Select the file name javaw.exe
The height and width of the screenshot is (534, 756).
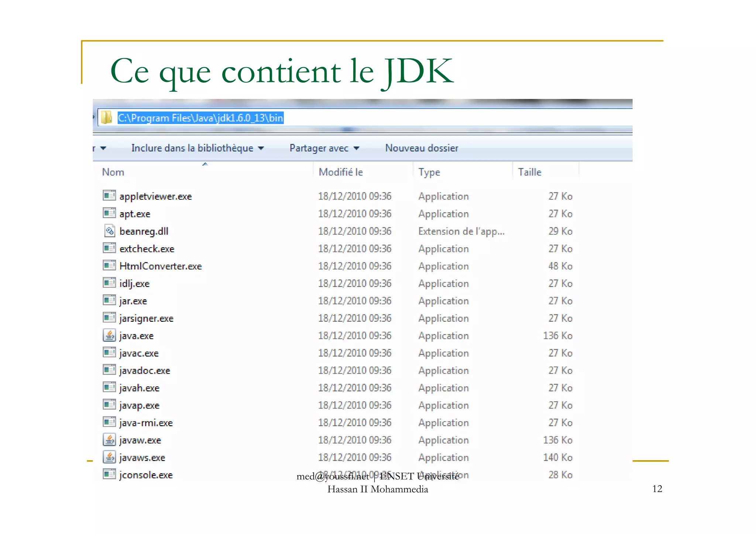[140, 440]
